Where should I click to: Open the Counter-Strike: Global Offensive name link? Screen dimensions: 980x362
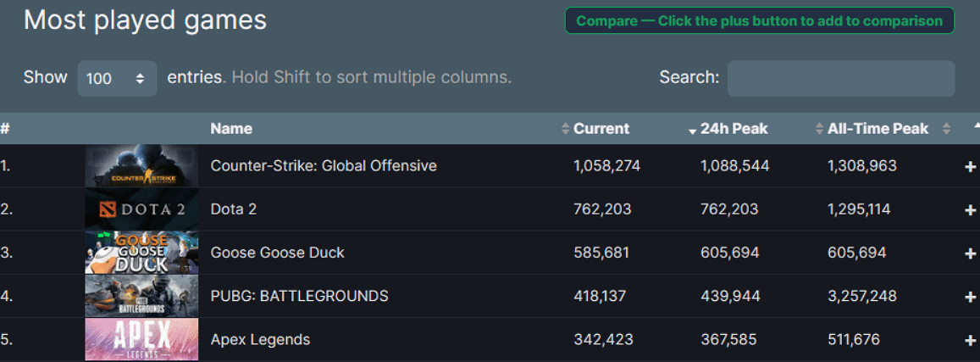tap(323, 166)
